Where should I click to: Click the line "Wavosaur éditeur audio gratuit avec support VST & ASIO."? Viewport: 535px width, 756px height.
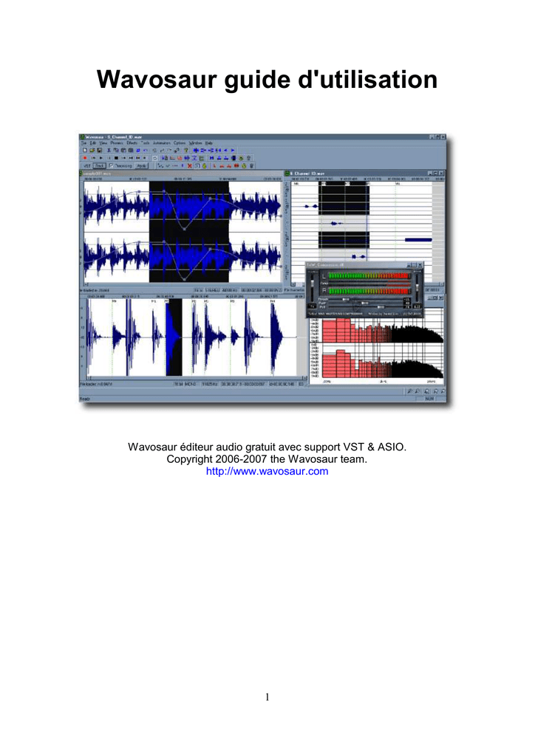click(267, 447)
